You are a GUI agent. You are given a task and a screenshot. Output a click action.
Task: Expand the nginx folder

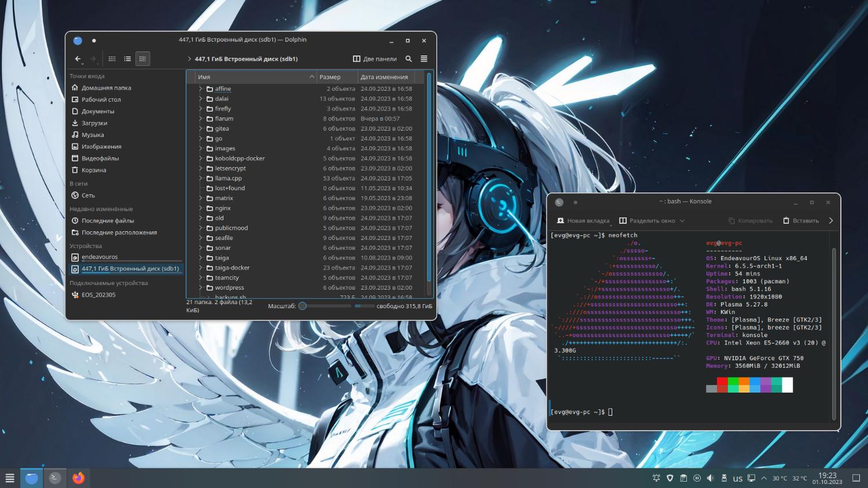201,208
